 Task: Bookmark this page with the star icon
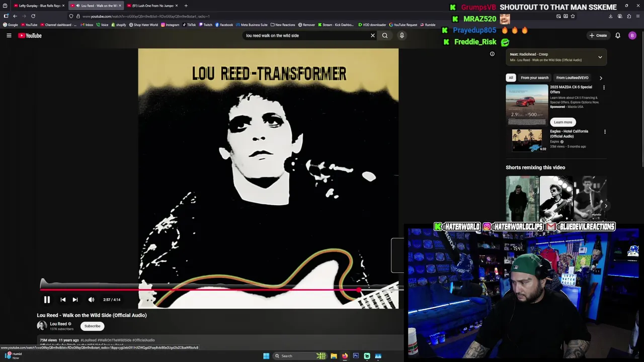pyautogui.click(x=573, y=16)
